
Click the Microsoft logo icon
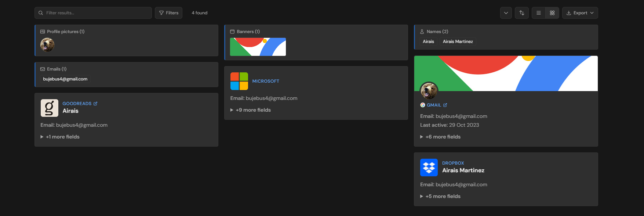click(239, 81)
